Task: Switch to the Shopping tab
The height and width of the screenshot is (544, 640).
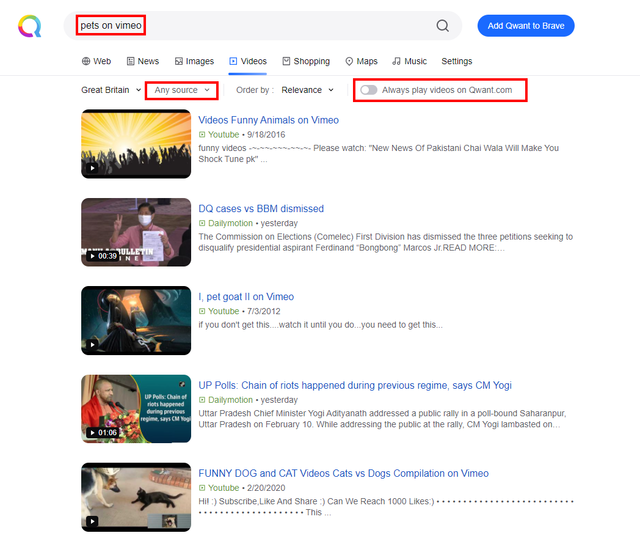Action: (306, 61)
